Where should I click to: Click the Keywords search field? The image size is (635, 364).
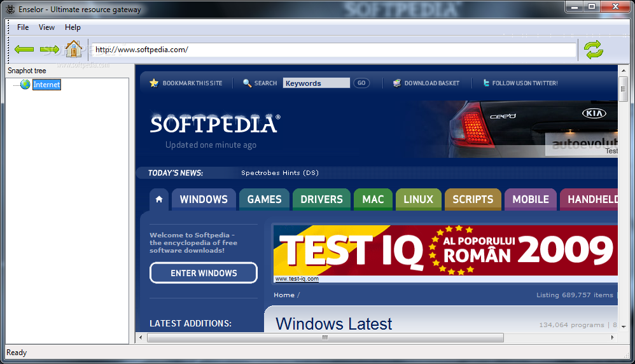pos(316,83)
